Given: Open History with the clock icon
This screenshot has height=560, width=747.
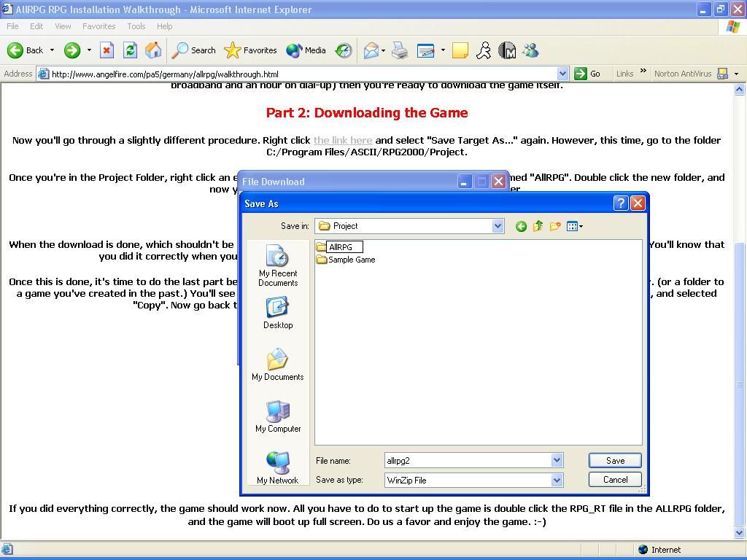Looking at the screenshot, I should [x=344, y=50].
